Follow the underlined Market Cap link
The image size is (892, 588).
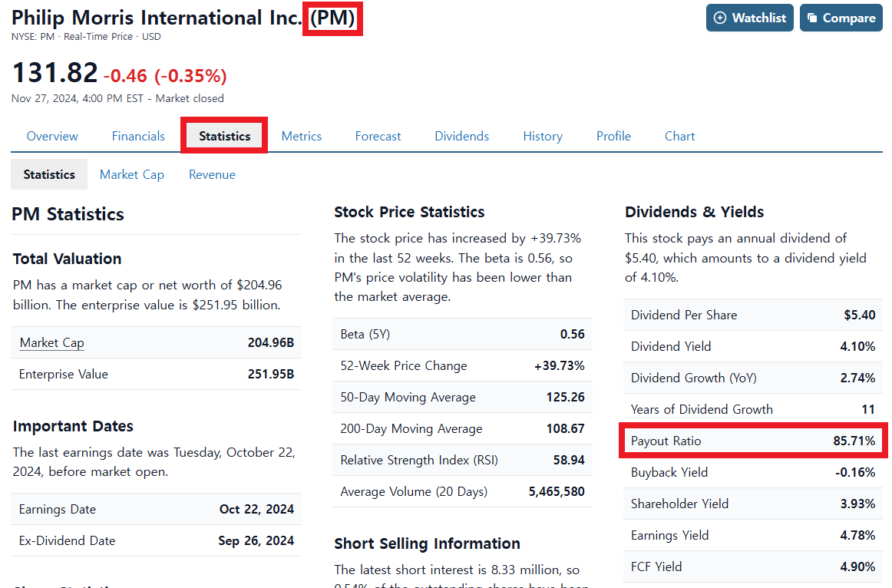(51, 343)
